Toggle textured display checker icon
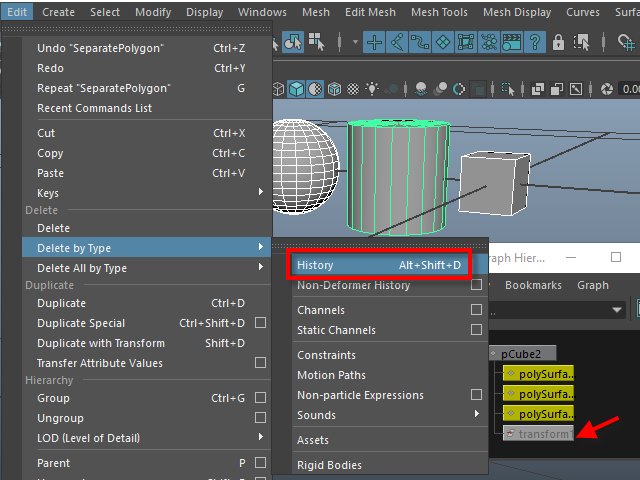Image resolution: width=640 pixels, height=480 pixels. [x=353, y=89]
